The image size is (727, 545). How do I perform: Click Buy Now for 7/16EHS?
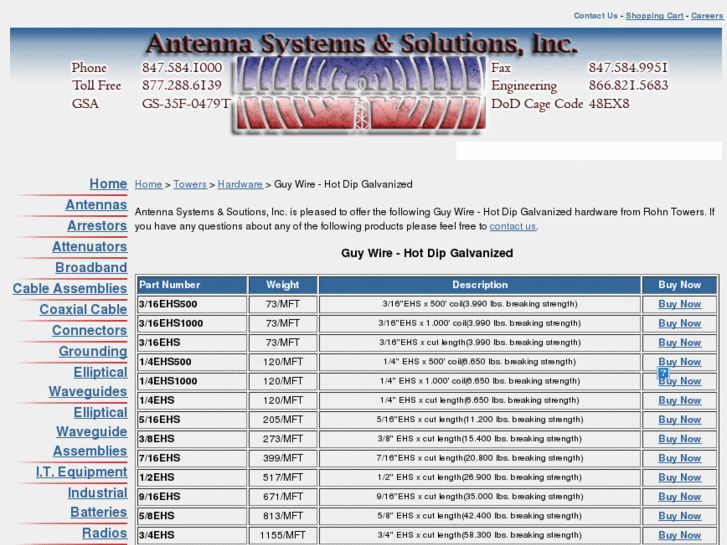click(x=679, y=458)
